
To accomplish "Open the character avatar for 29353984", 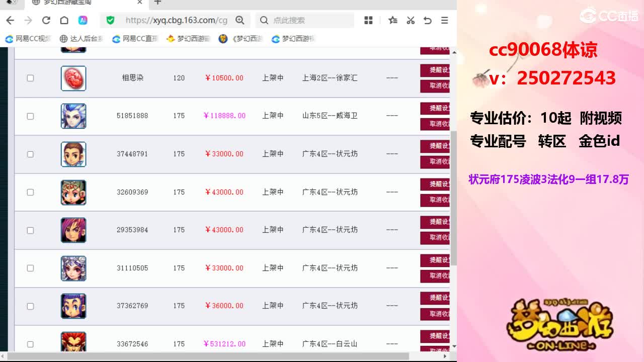I will point(73,230).
